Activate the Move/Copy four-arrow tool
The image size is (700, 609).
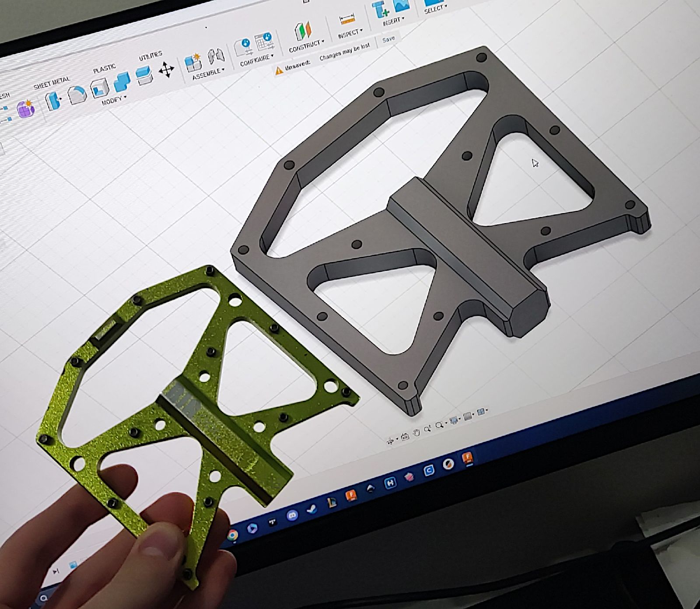click(x=166, y=69)
